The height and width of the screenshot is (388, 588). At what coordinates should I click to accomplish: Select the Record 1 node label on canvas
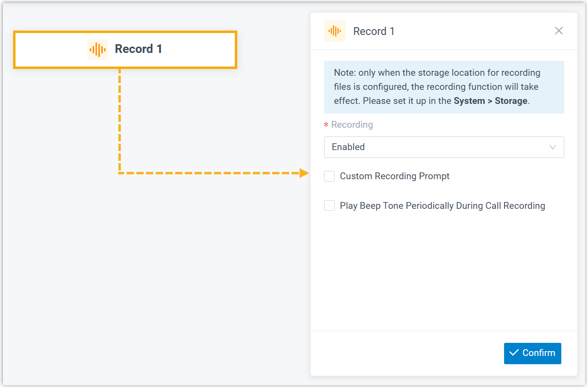coord(138,49)
